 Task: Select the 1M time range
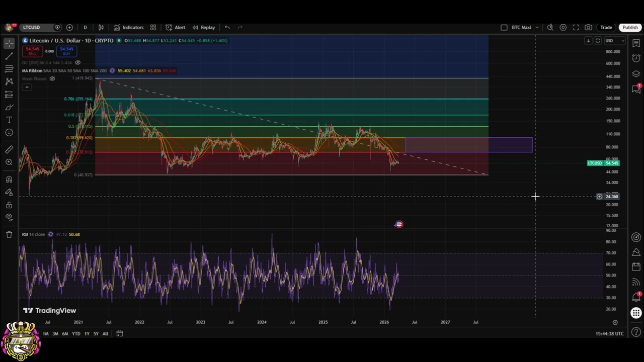coord(45,333)
